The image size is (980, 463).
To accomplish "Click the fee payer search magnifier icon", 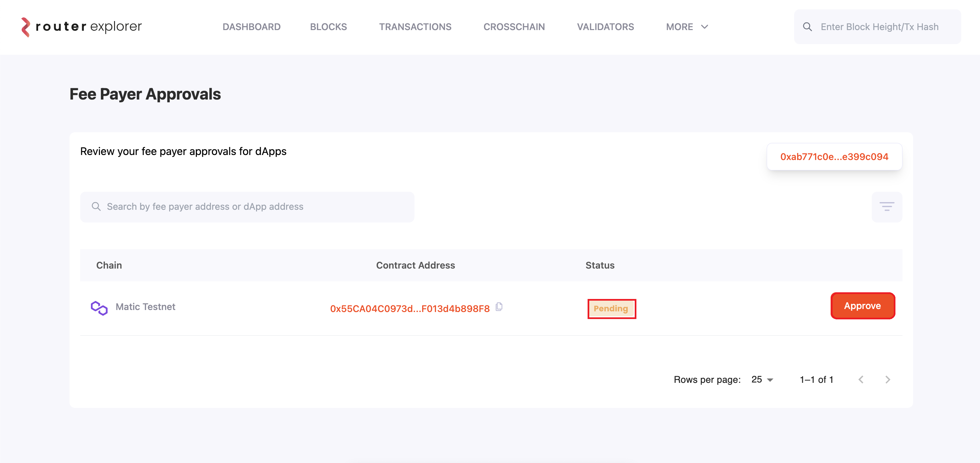I will [x=96, y=206].
